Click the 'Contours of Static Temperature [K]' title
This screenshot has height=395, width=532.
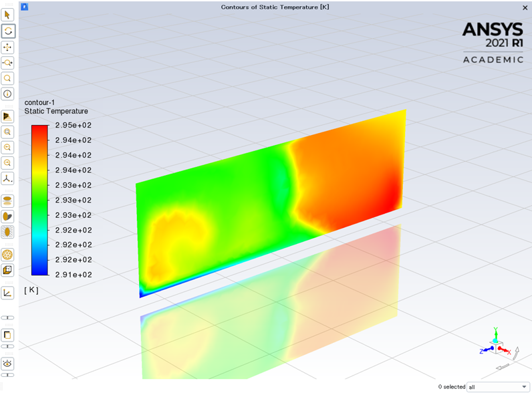[x=275, y=7]
